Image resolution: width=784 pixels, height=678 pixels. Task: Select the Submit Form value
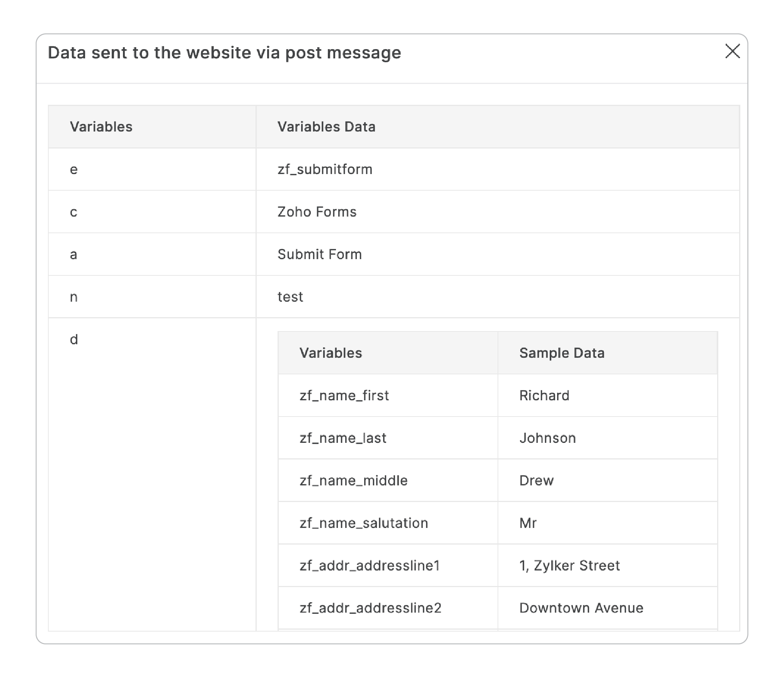click(x=319, y=254)
